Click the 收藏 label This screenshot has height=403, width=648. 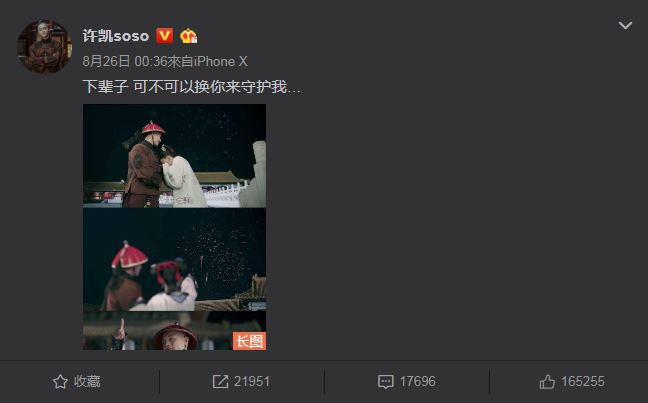click(x=87, y=382)
